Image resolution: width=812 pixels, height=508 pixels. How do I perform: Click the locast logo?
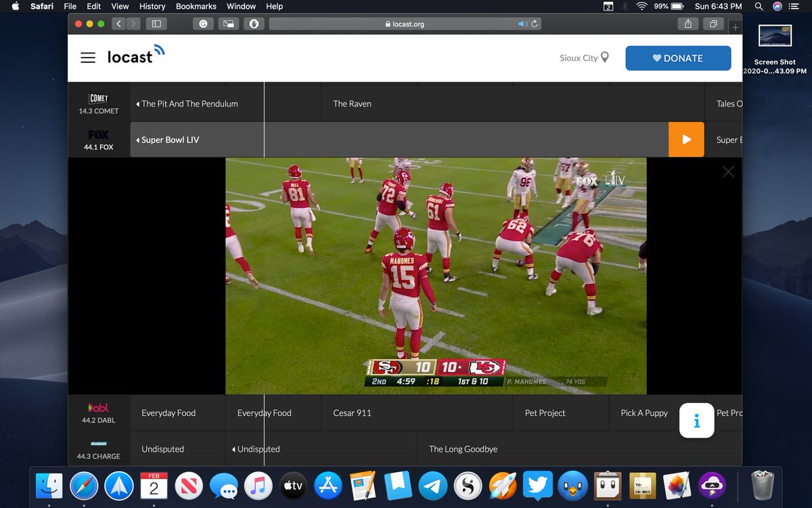click(x=135, y=56)
